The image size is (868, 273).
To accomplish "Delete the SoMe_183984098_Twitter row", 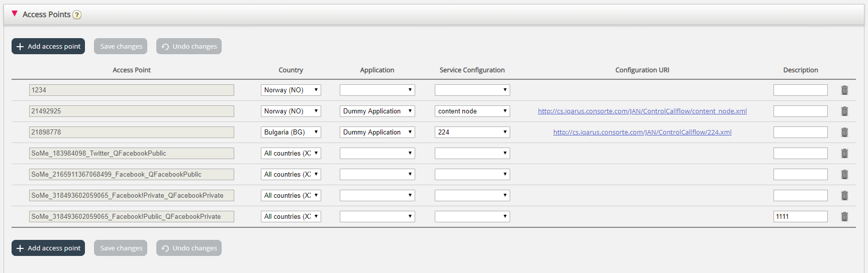I will pos(844,154).
